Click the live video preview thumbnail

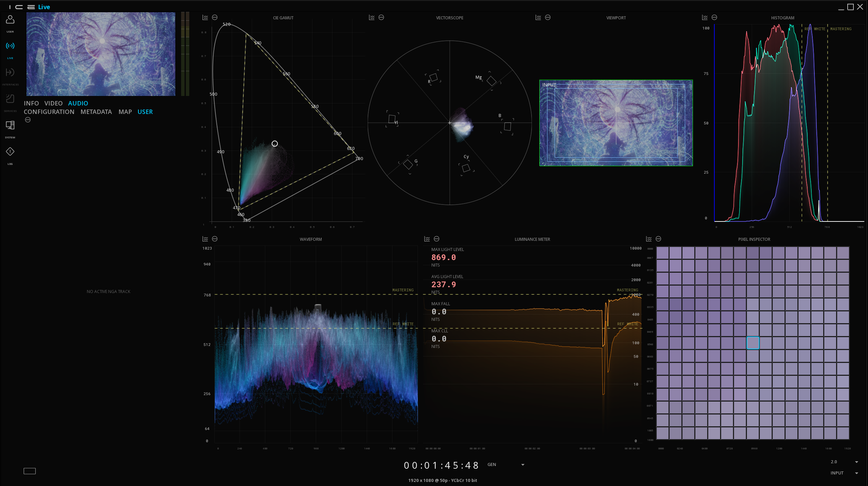[101, 54]
